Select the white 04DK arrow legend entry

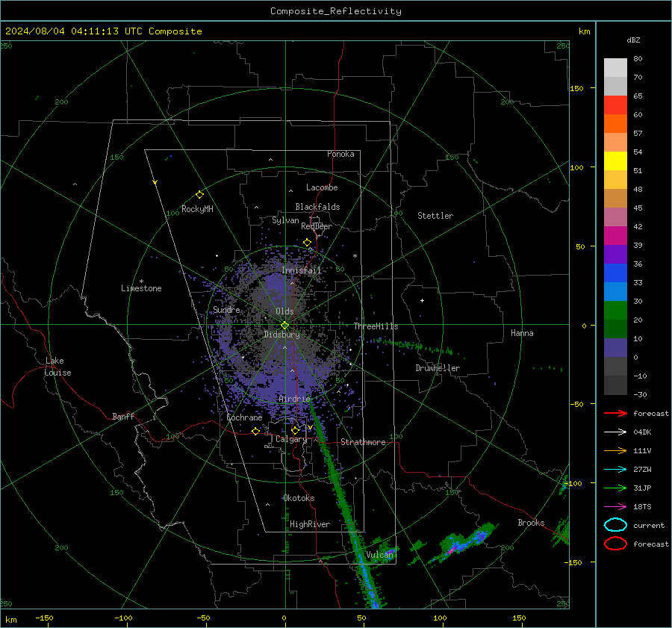615,432
